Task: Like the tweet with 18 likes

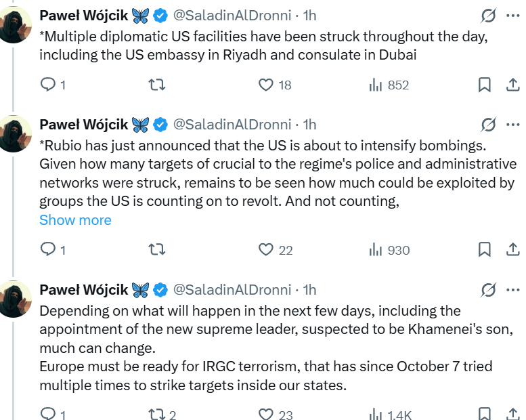Action: 266,85
